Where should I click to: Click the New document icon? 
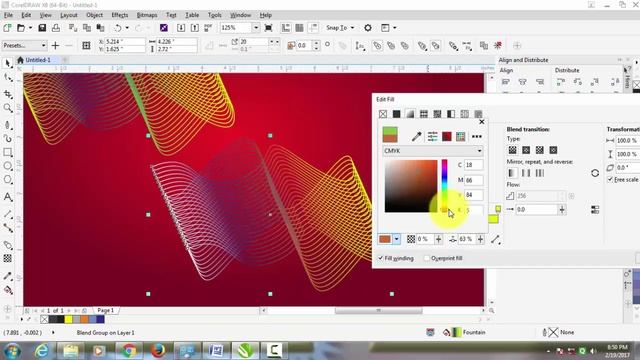point(7,28)
